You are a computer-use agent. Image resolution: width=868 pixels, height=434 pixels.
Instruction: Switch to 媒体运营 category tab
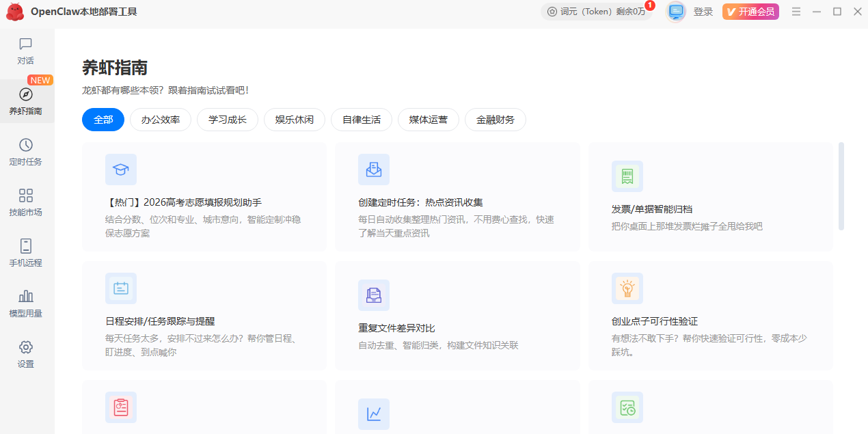[429, 120]
